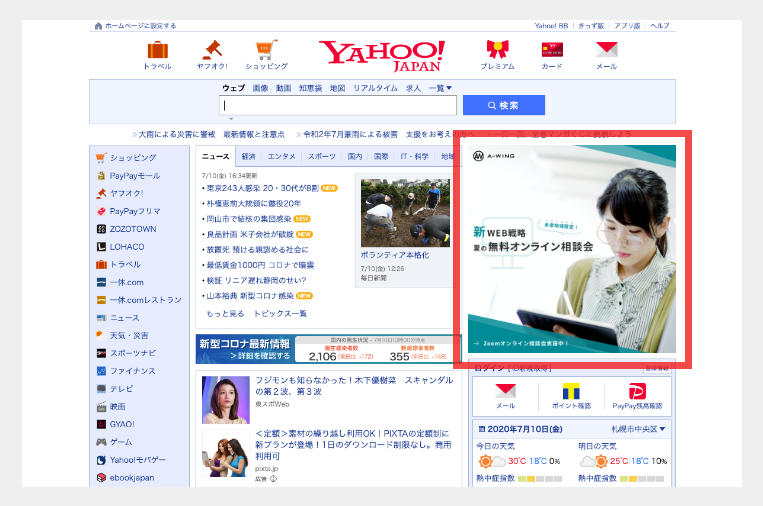The image size is (763, 506).
Task: Choose the 画像 search type
Action: (x=260, y=88)
